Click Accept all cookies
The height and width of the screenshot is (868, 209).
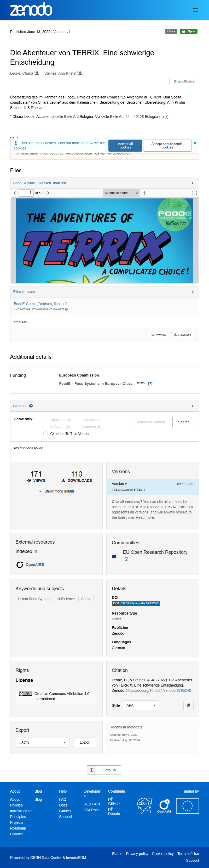125,146
